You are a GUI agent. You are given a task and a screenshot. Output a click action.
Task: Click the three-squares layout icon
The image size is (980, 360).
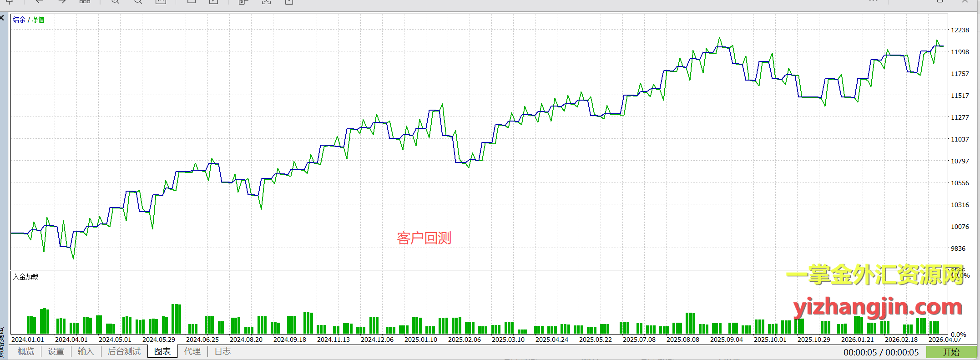tap(85, 1)
